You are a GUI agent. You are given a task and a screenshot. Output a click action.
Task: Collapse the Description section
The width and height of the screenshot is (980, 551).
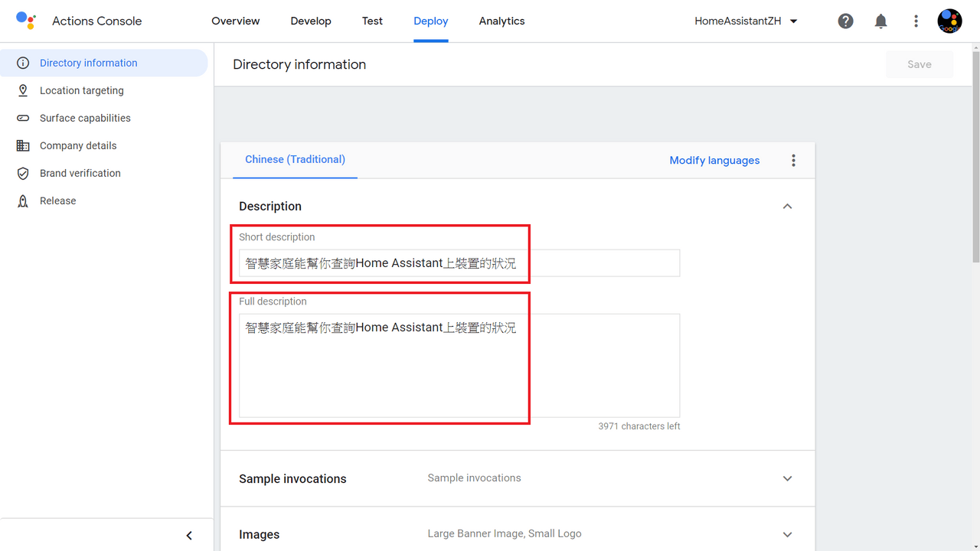click(x=787, y=207)
